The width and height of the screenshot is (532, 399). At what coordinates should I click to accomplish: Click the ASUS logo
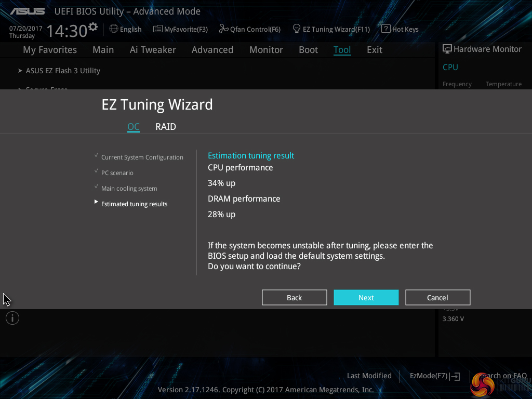point(27,11)
